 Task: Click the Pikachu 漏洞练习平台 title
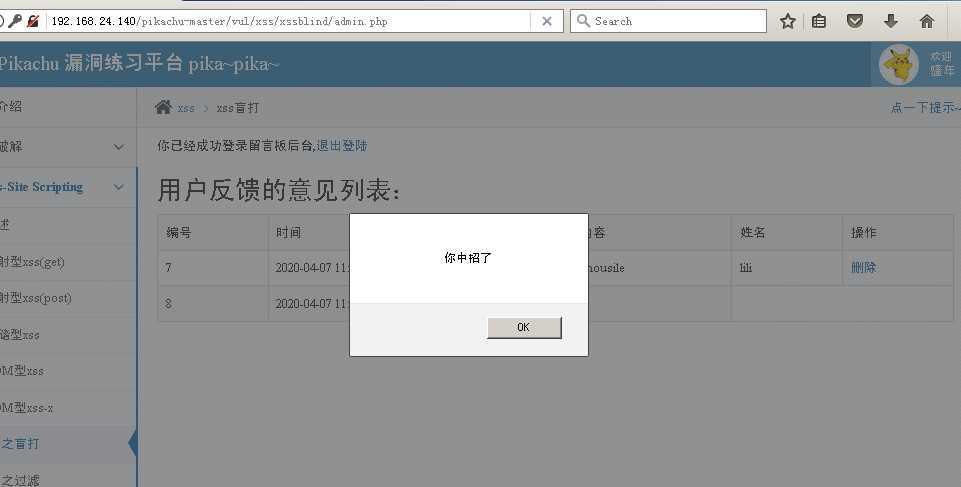[139, 64]
